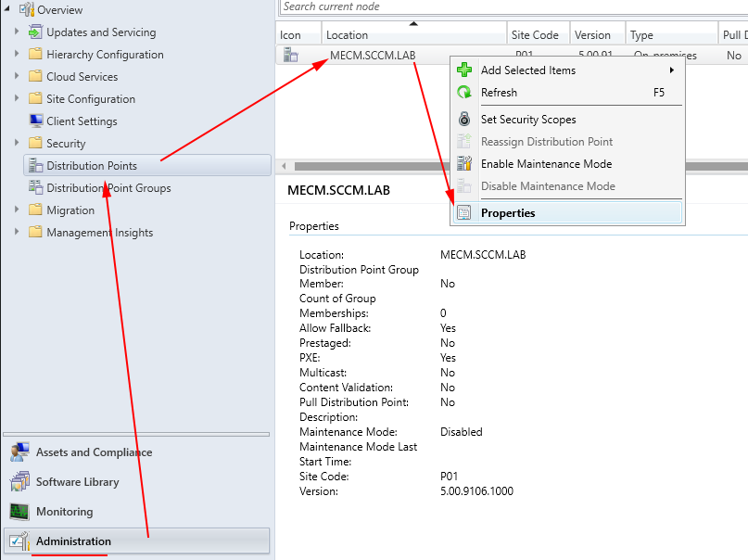Go to the Monitoring workspace
748x560 pixels.
point(64,512)
